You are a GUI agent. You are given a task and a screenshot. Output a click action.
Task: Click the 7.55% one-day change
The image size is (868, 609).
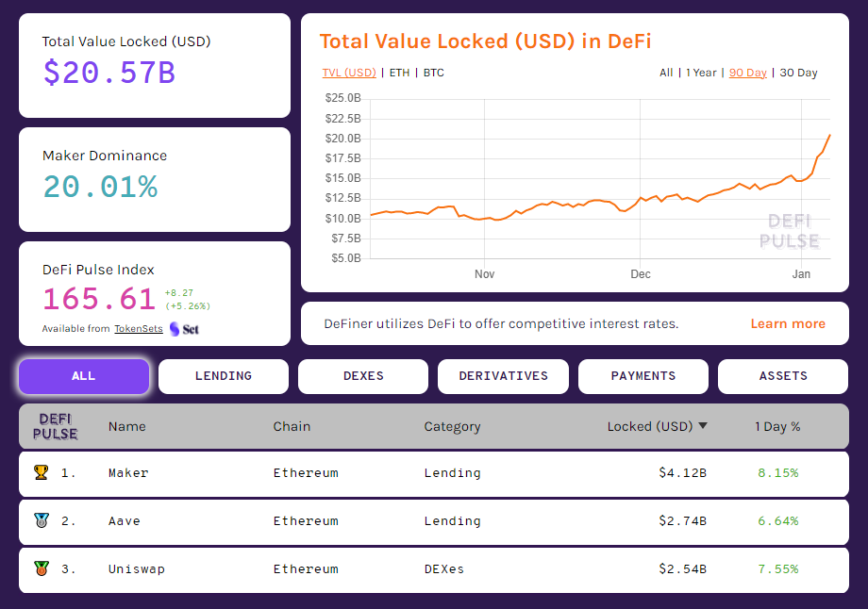[x=777, y=569]
